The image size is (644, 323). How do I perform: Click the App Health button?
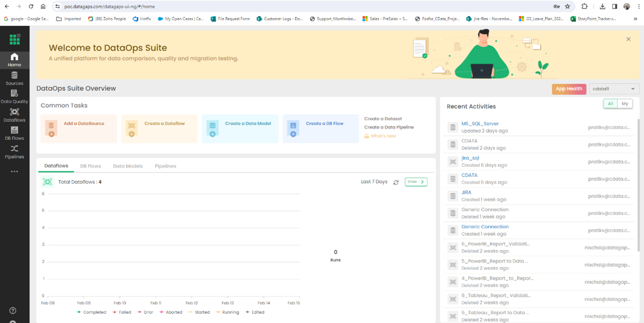[x=568, y=89]
